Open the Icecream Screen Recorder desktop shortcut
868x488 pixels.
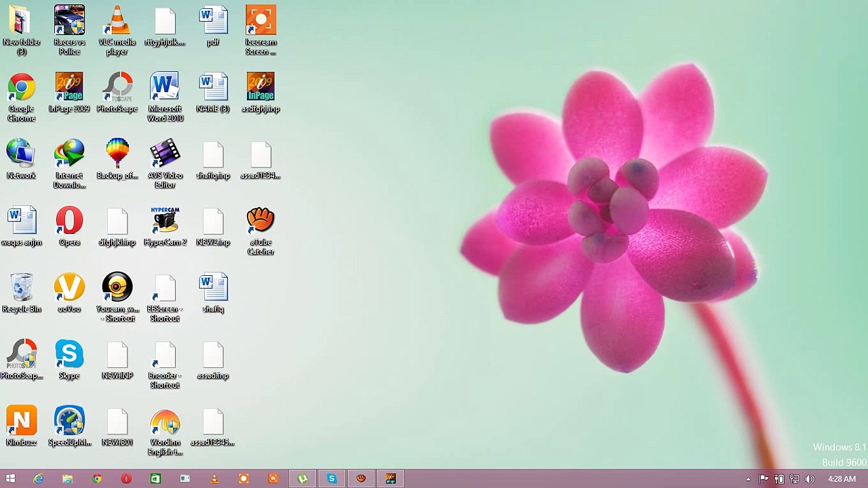(x=260, y=30)
